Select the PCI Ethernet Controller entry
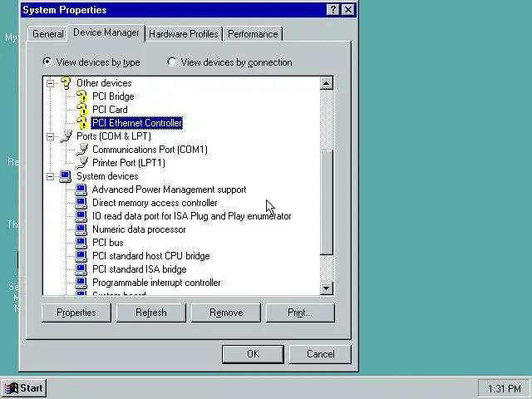Image resolution: width=532 pixels, height=399 pixels. pos(137,123)
